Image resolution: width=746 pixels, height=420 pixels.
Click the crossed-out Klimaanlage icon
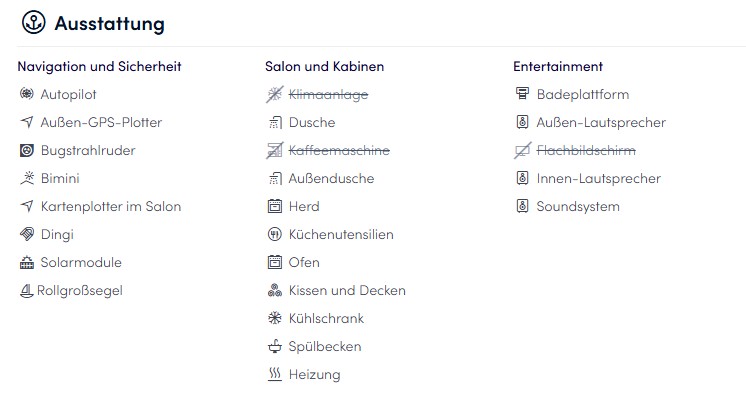pos(275,95)
